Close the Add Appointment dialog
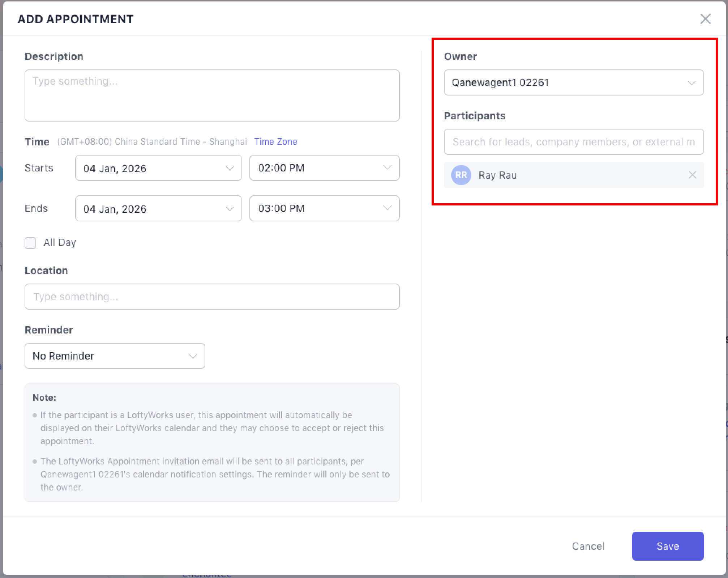This screenshot has width=728, height=578. 705,19
